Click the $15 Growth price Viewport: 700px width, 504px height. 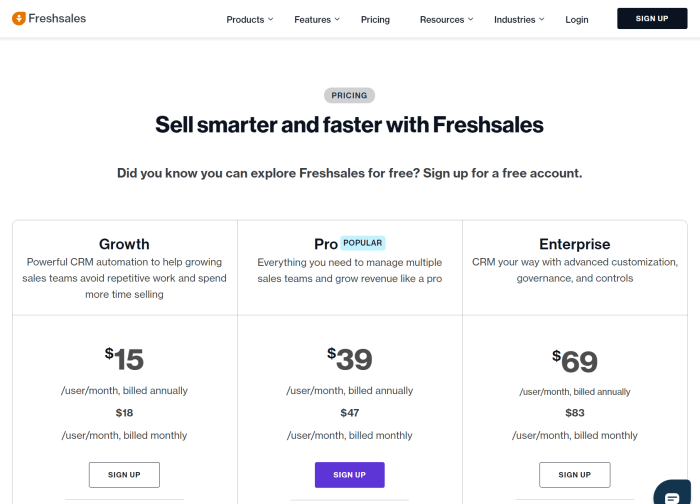click(x=125, y=359)
